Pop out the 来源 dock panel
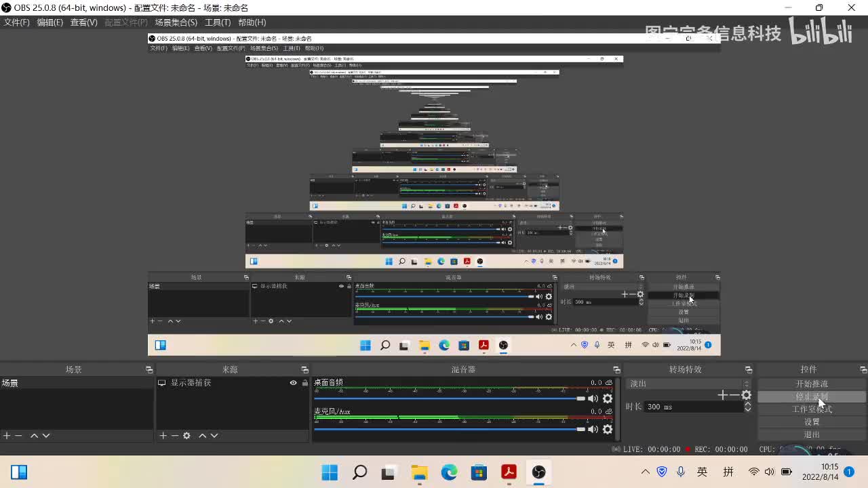 click(305, 369)
